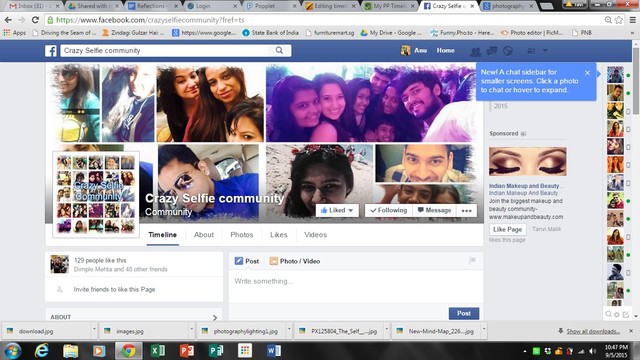Image resolution: width=640 pixels, height=360 pixels.
Task: Switch to the Likes tab
Action: (x=279, y=235)
